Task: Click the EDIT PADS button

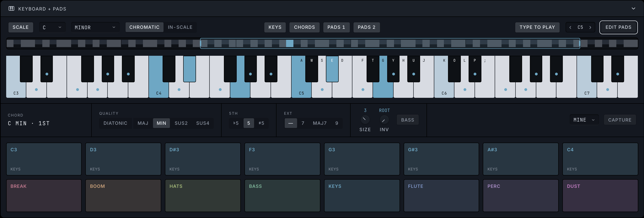Action: pos(618,27)
